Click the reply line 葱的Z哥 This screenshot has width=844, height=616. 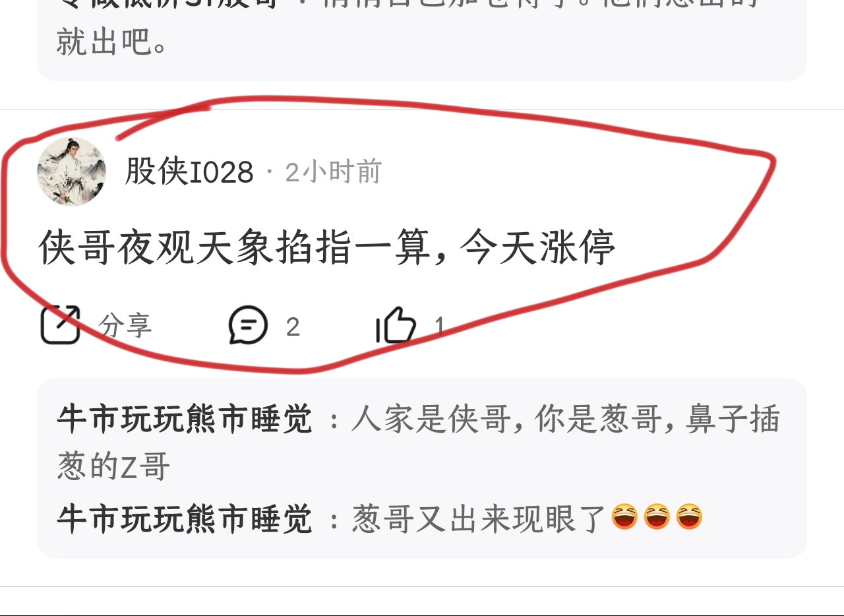[x=114, y=468]
